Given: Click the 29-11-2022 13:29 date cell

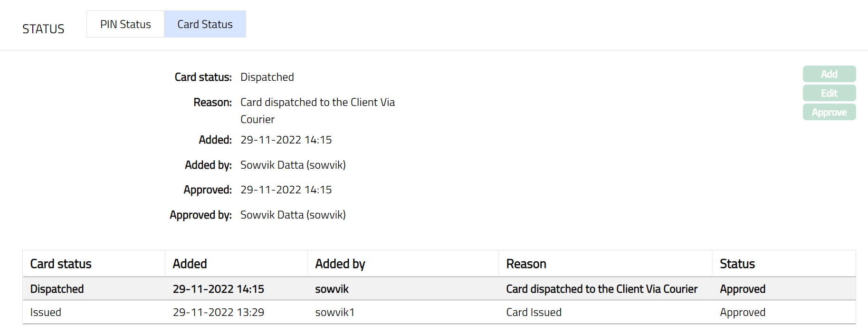Looking at the screenshot, I should [218, 312].
